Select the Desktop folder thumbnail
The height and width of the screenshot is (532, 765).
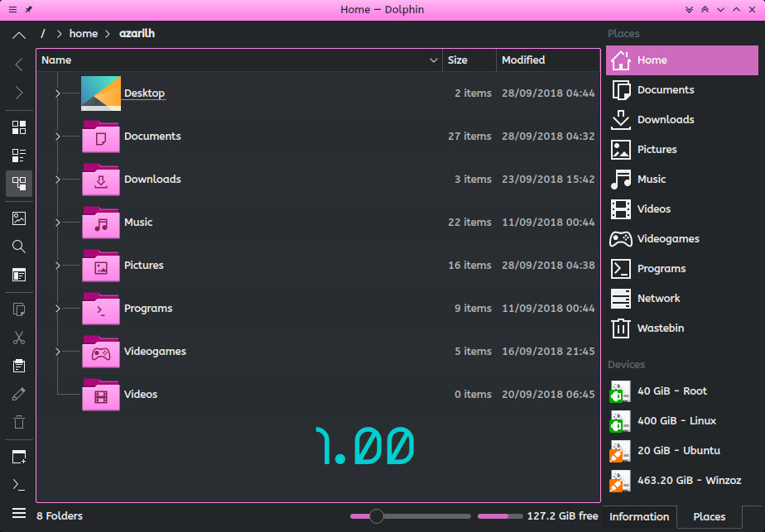tap(101, 93)
